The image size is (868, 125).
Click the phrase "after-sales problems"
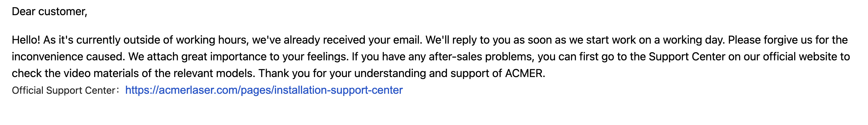[481, 56]
